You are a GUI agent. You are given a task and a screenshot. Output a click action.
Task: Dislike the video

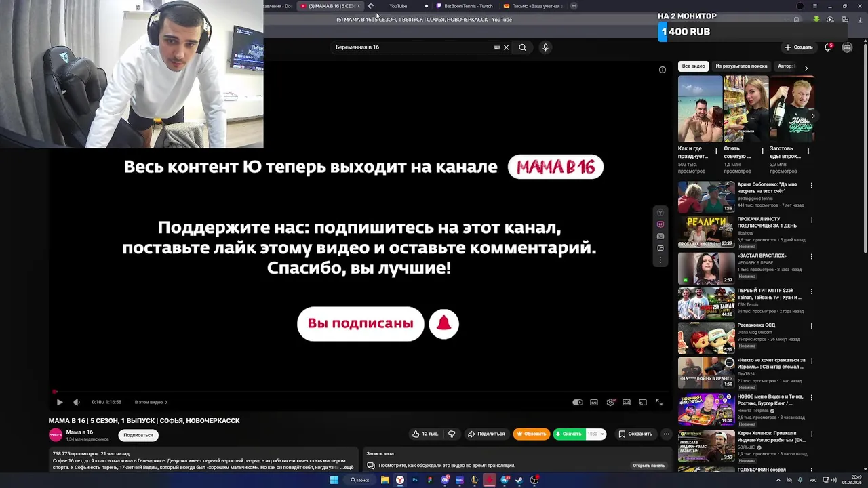click(x=452, y=434)
